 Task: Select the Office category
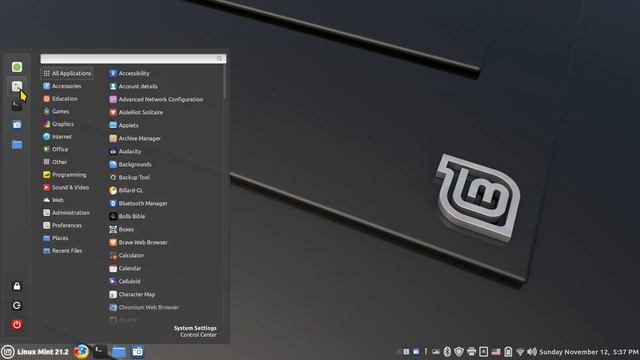56,149
